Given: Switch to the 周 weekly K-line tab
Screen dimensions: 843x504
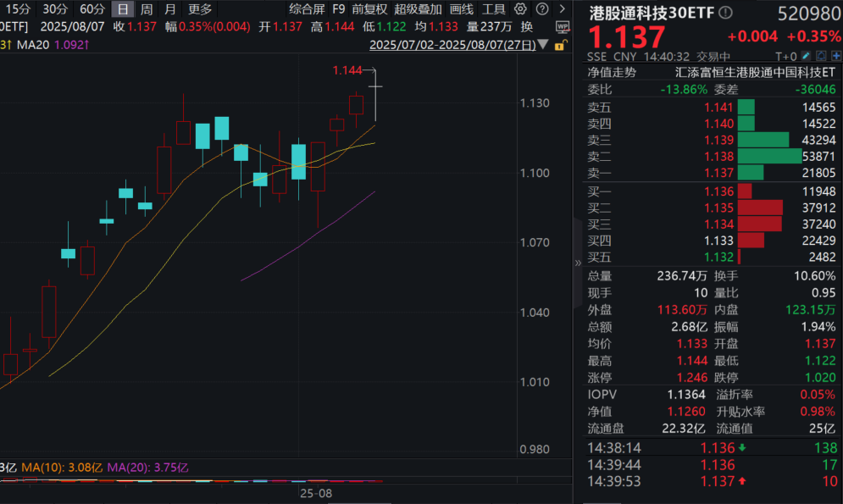Looking at the screenshot, I should (145, 10).
